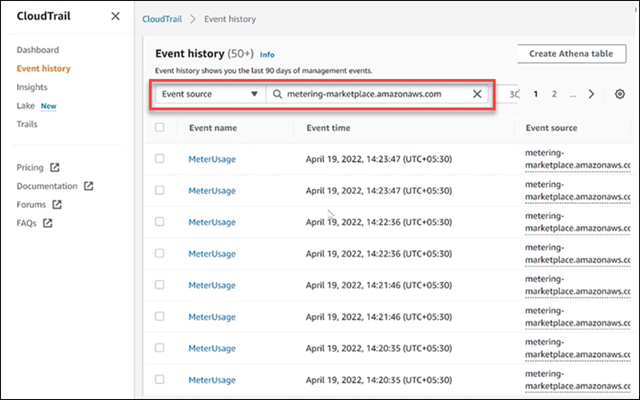Open first MeterUsage event at 14:23:47
This screenshot has height=400, width=640.
point(212,159)
